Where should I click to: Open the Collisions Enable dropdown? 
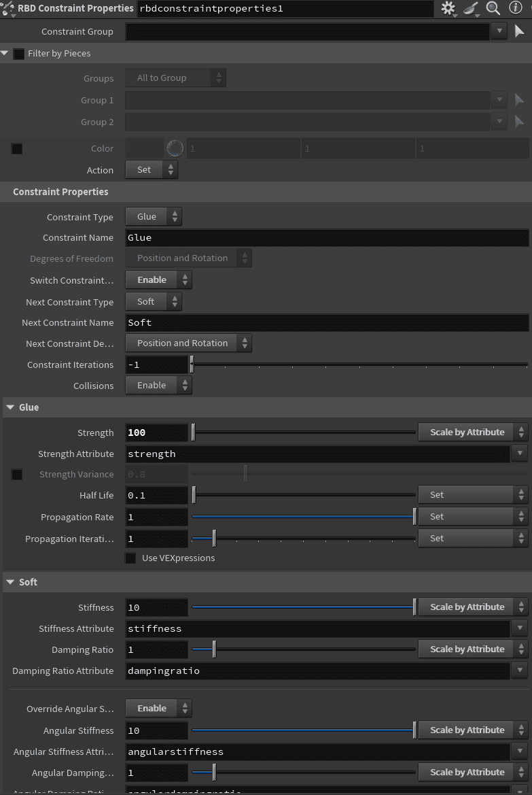click(158, 386)
